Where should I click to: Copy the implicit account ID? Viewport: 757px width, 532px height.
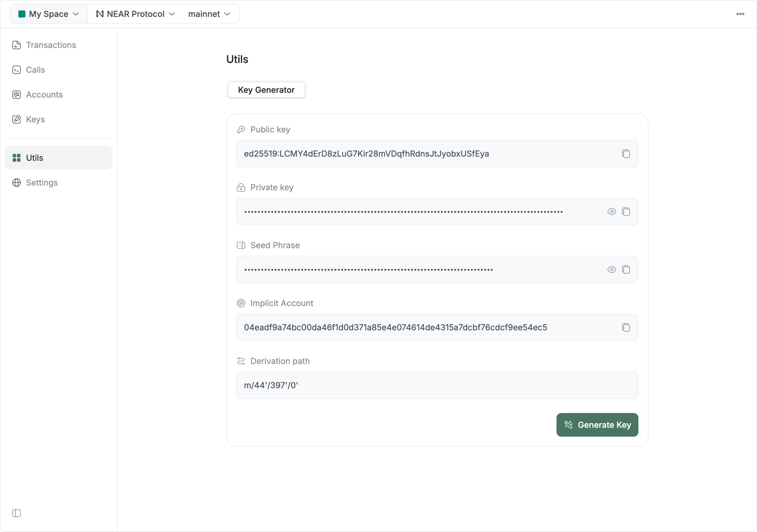coord(626,327)
